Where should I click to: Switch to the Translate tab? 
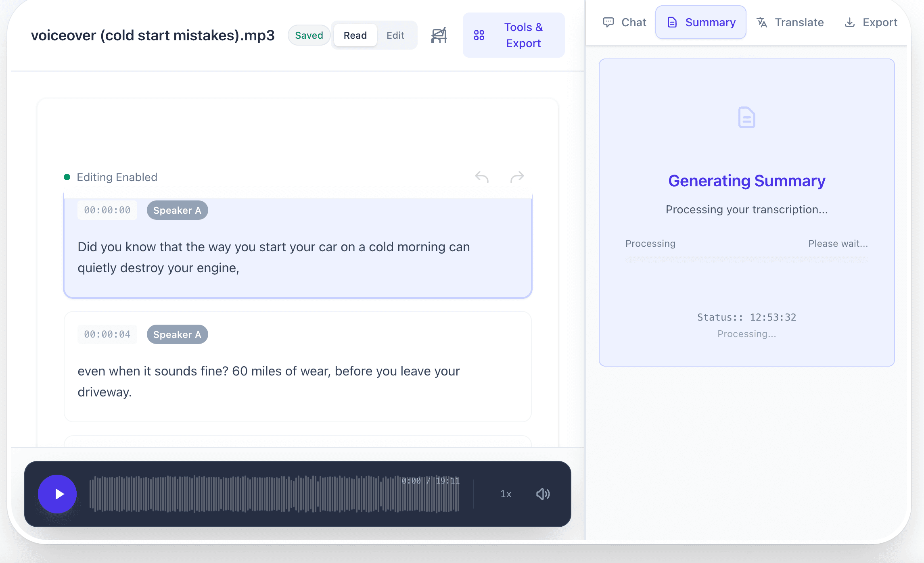[x=790, y=23]
